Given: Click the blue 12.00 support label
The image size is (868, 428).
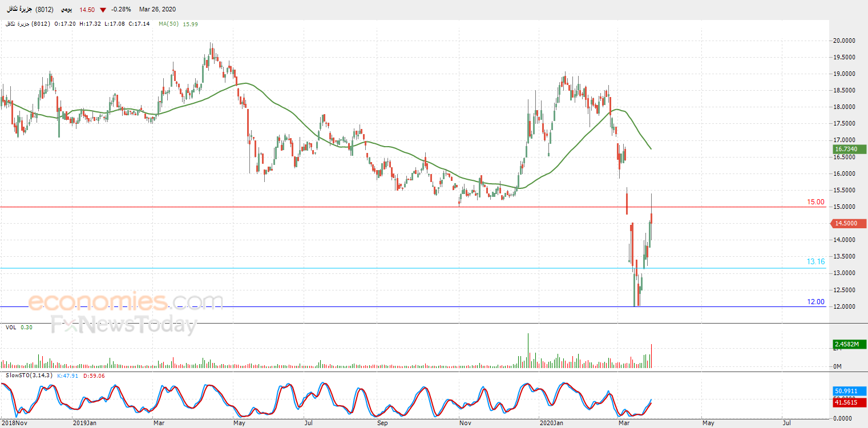Looking at the screenshot, I should [x=815, y=302].
